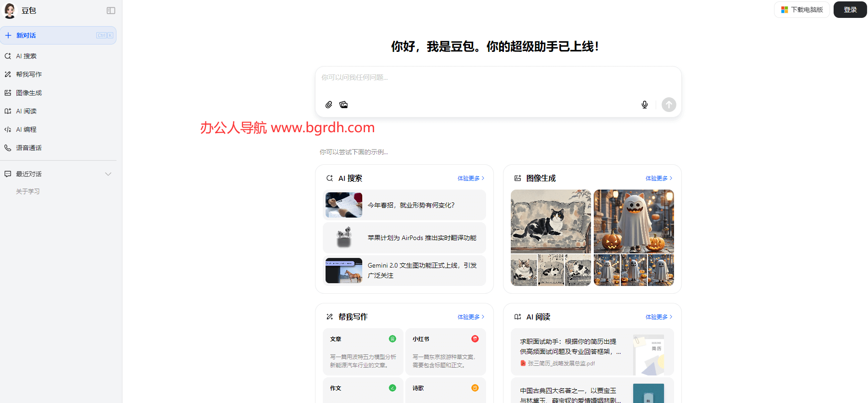Click the Doubao avatar logo
The image size is (868, 403).
click(x=10, y=10)
